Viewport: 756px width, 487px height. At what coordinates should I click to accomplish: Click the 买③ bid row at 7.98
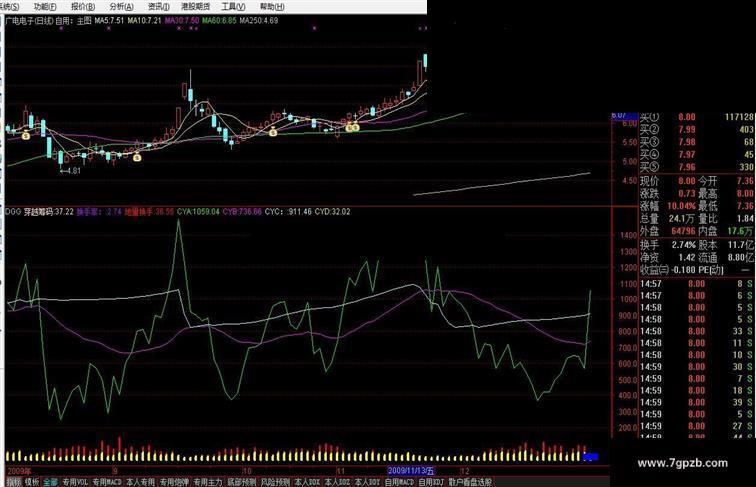click(x=697, y=142)
